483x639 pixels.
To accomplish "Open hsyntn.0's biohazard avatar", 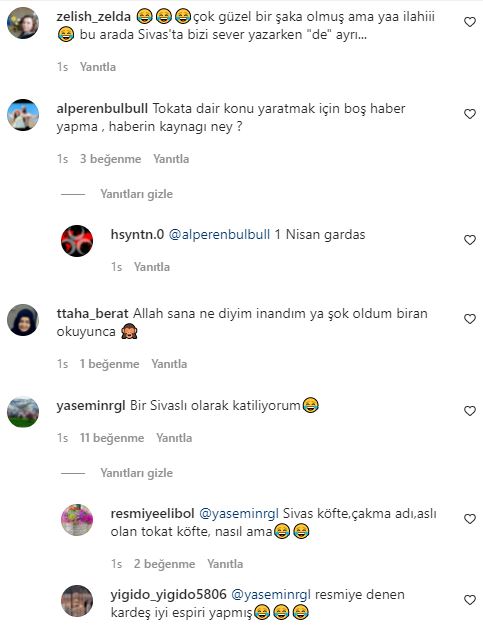I will click(x=77, y=241).
